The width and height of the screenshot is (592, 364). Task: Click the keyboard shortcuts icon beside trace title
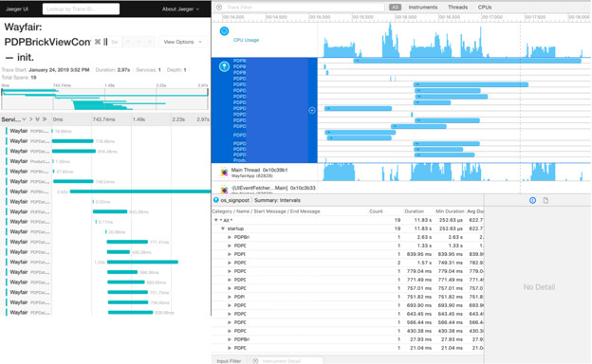pyautogui.click(x=98, y=42)
